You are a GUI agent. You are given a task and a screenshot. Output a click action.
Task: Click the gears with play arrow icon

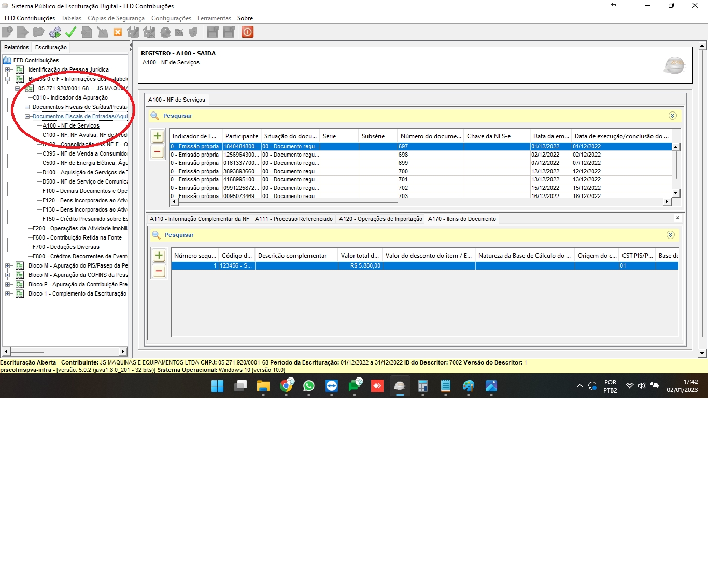pos(55,33)
